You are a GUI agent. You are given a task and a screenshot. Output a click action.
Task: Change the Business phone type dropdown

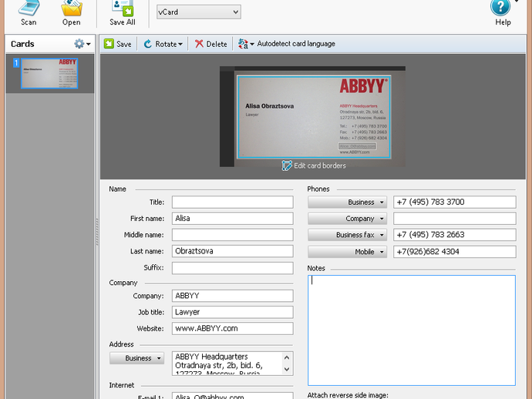[347, 202]
